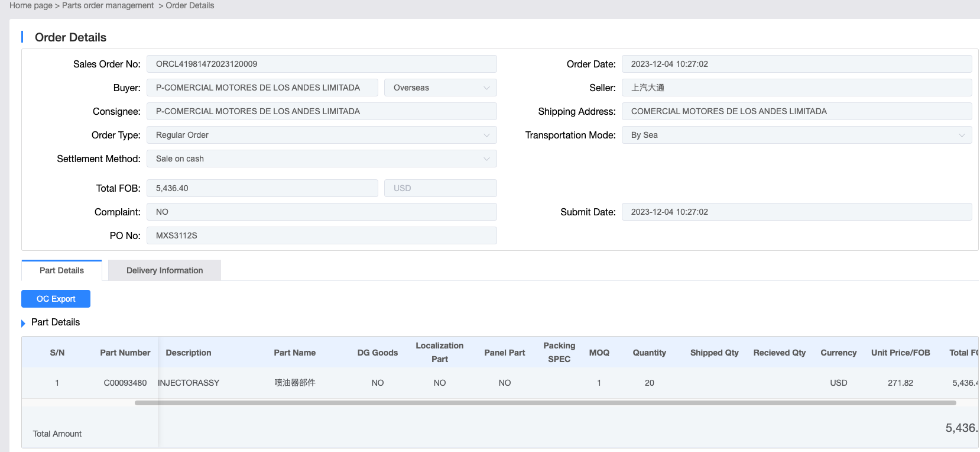The width and height of the screenshot is (980, 452).
Task: Select the Part Details tab
Action: click(x=61, y=270)
